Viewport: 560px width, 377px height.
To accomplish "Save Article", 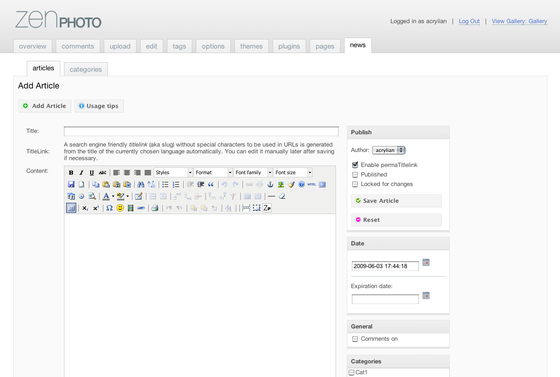I will (396, 201).
